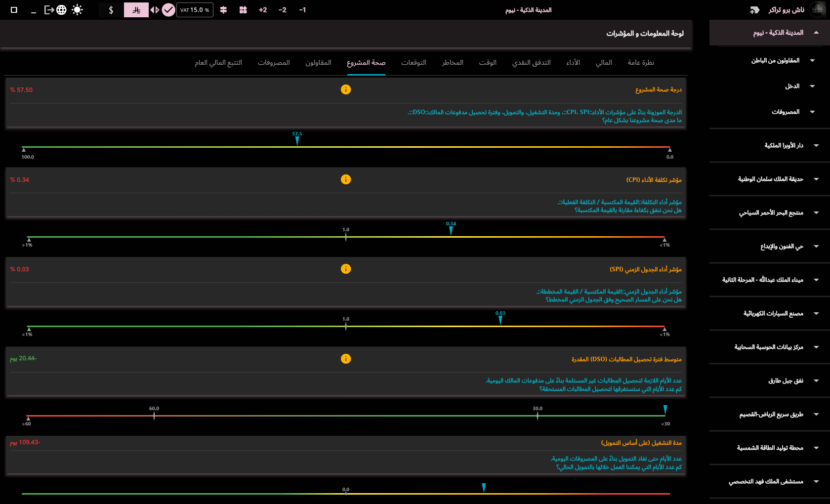Click the % 0.34 CPI value
The image size is (830, 504).
(x=20, y=180)
